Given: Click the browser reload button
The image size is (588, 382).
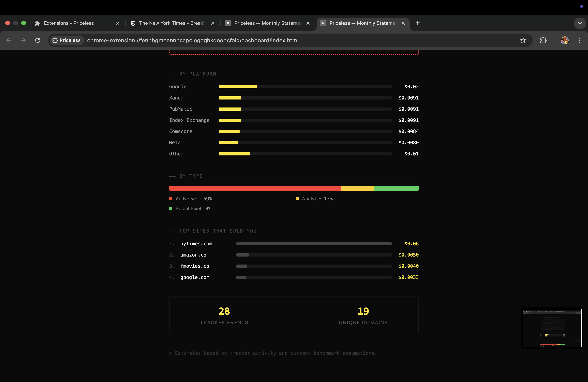Looking at the screenshot, I should click(38, 40).
